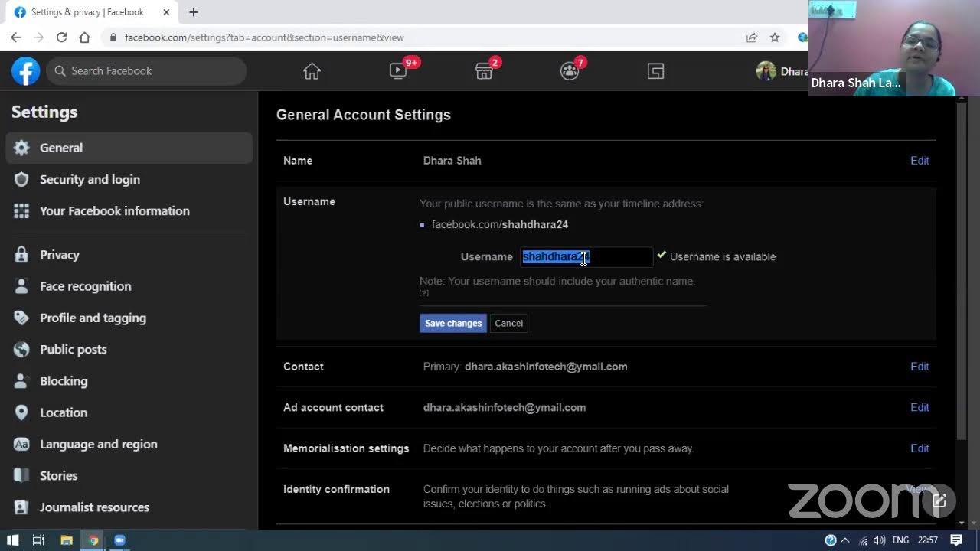Show hidden system tray icons

pyautogui.click(x=845, y=540)
